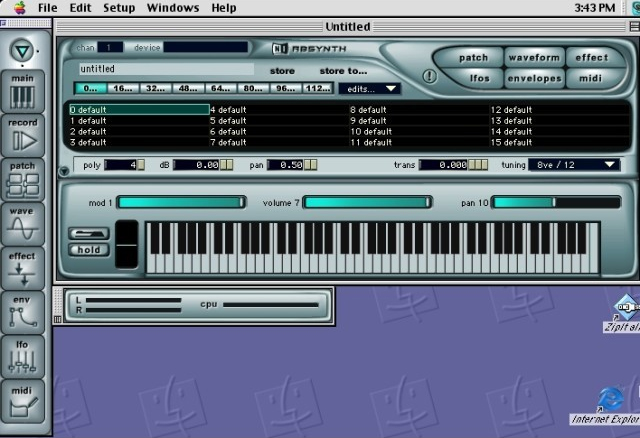Select patch 0 default
Viewport: 640px width, 438px height.
139,110
